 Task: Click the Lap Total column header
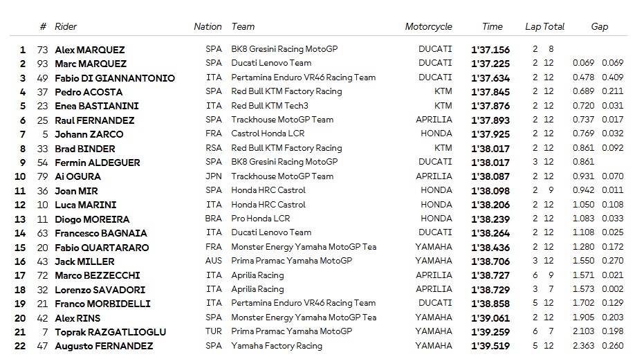544,27
